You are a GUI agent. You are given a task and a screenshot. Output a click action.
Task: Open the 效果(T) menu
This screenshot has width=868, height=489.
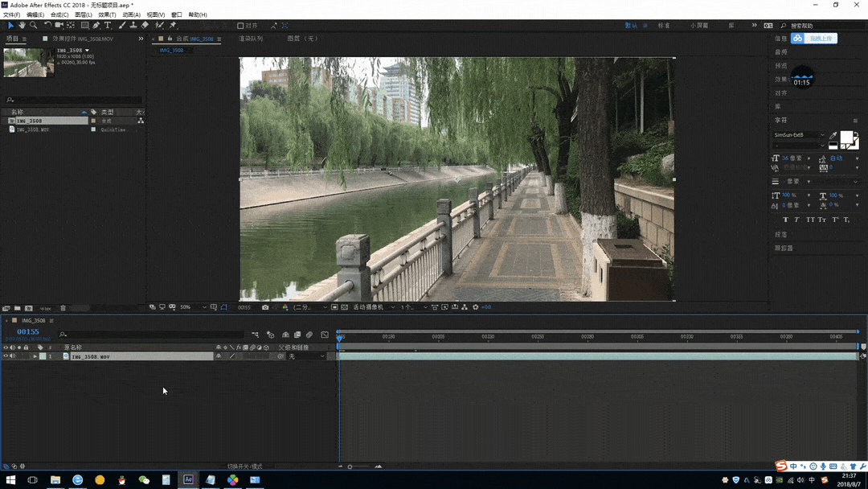(x=107, y=15)
